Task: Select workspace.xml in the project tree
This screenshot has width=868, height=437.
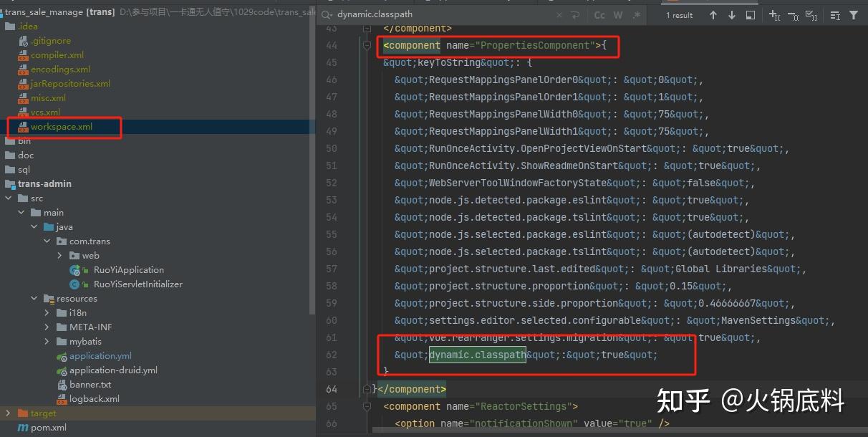Action: [x=64, y=127]
